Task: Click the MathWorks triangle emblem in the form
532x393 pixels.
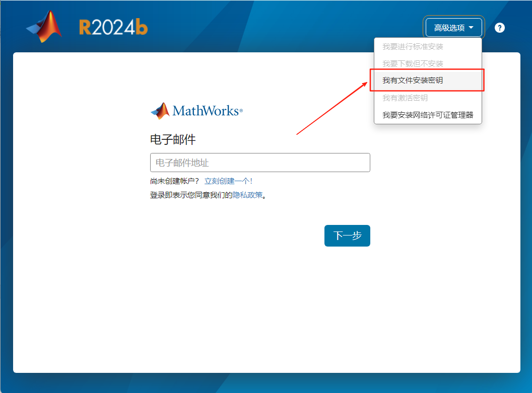Action: pyautogui.click(x=160, y=110)
